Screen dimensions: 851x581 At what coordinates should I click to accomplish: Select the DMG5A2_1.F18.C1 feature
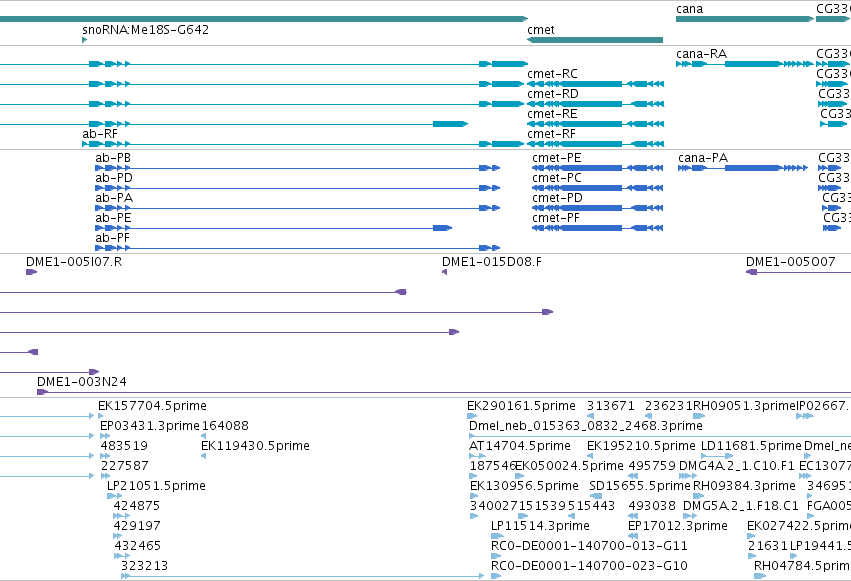(690, 516)
